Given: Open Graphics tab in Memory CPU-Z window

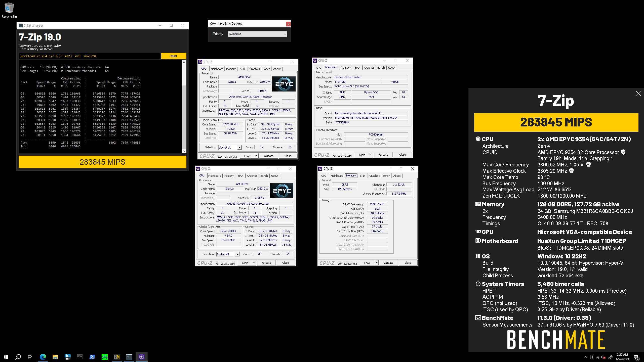Looking at the screenshot, I should [374, 176].
